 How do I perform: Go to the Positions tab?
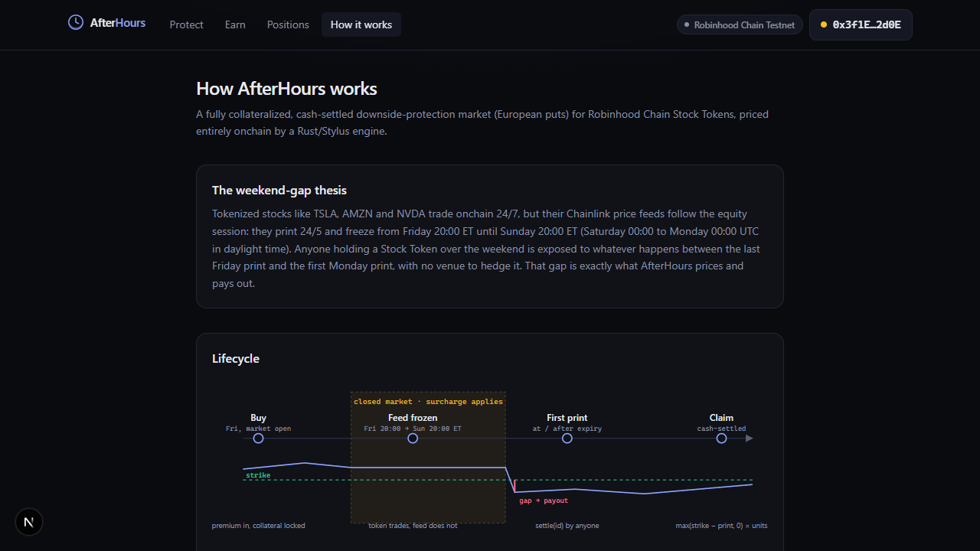coord(288,24)
